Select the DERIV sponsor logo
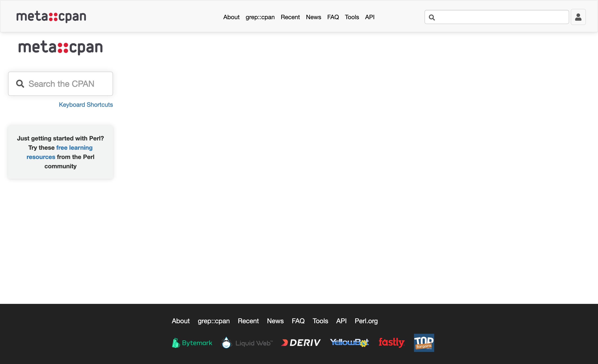Screen dimensions: 598x364 pyautogui.click(x=300, y=342)
